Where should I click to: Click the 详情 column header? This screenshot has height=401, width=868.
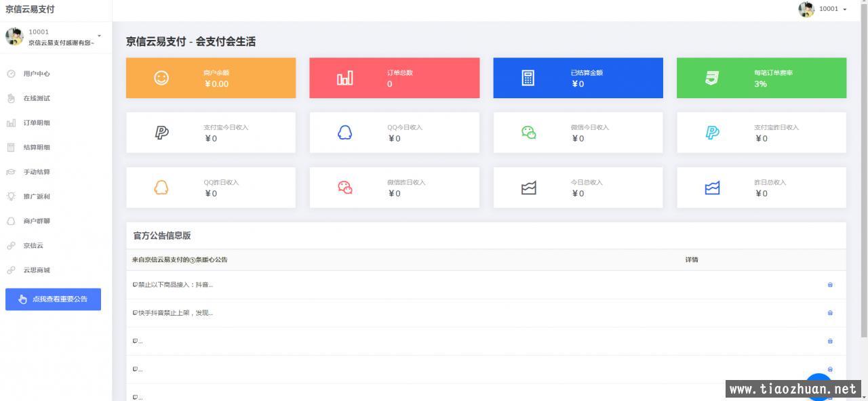692,260
